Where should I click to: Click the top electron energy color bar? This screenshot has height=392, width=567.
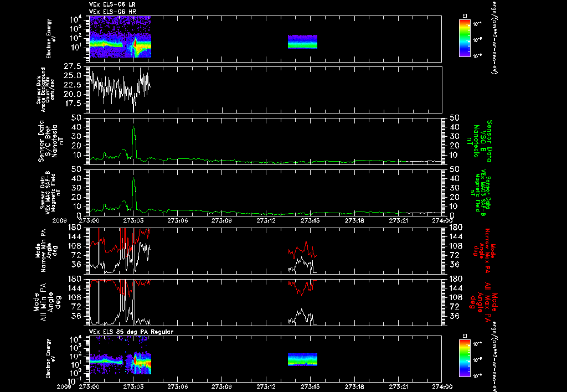pyautogui.click(x=465, y=38)
